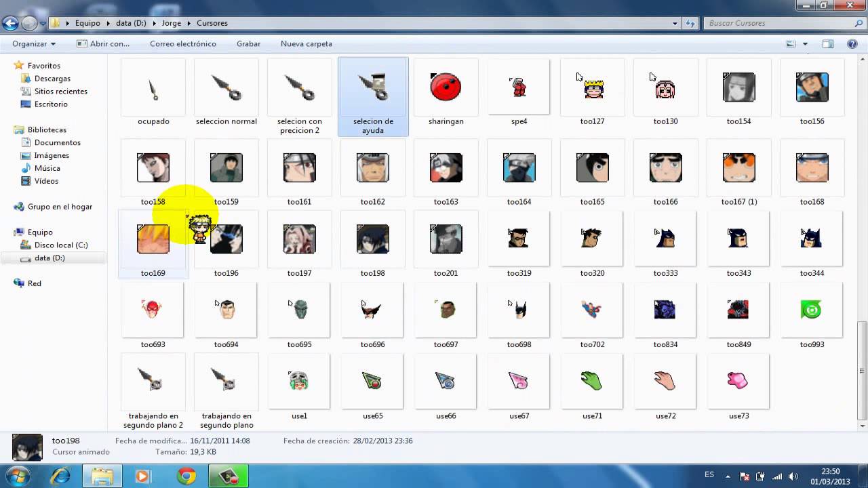868x488 pixels.
Task: Click Nueva carpeta in the toolbar
Action: point(307,43)
